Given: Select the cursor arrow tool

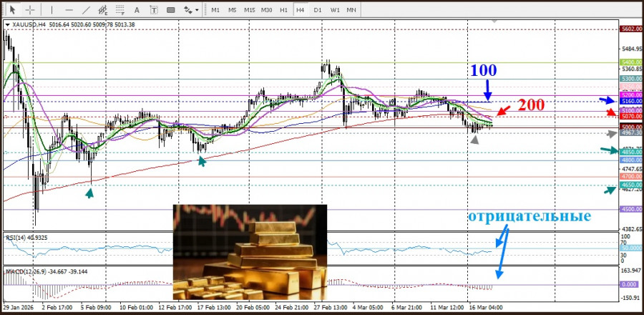Looking at the screenshot, I should tap(13, 10).
